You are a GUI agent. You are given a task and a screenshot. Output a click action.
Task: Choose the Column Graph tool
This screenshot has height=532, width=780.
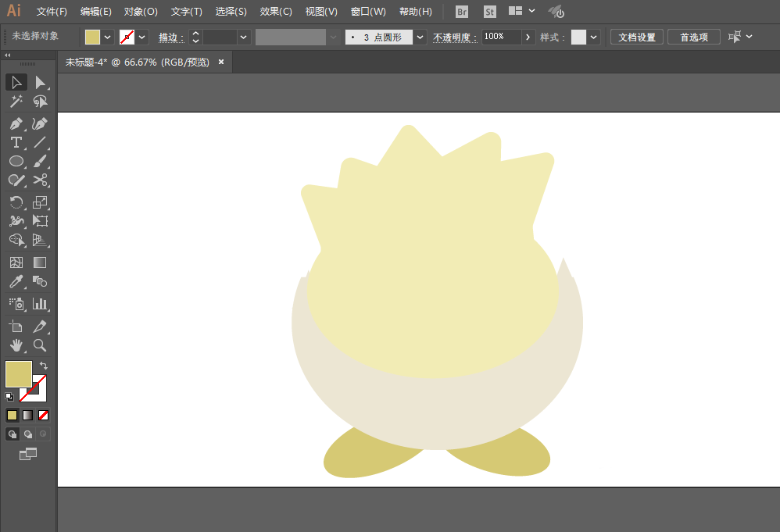coord(40,304)
